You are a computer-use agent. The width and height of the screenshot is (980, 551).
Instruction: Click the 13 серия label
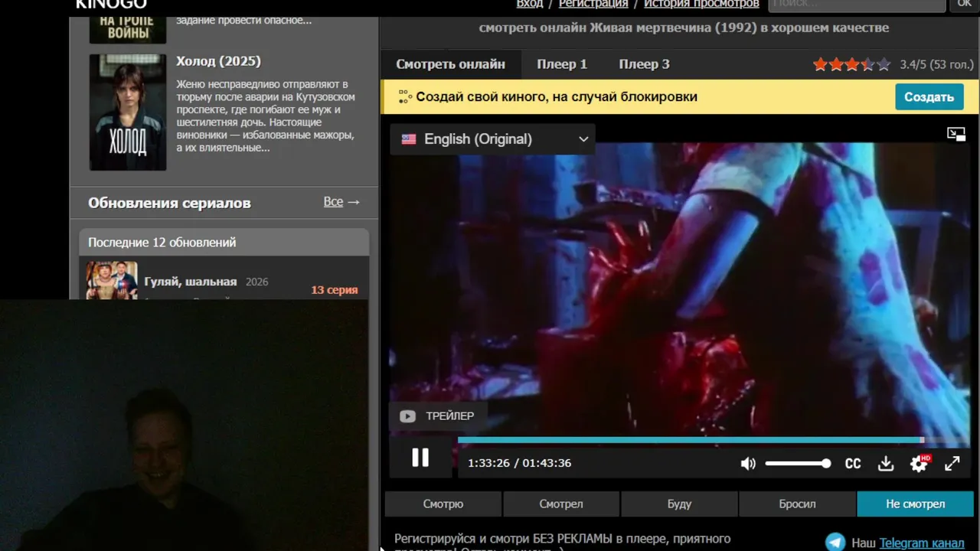(x=335, y=290)
